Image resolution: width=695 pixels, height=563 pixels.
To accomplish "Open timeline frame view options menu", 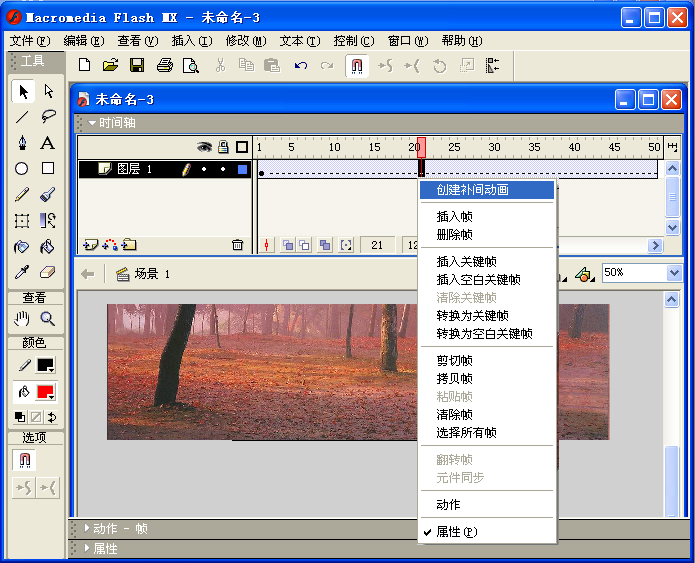I will (x=672, y=147).
